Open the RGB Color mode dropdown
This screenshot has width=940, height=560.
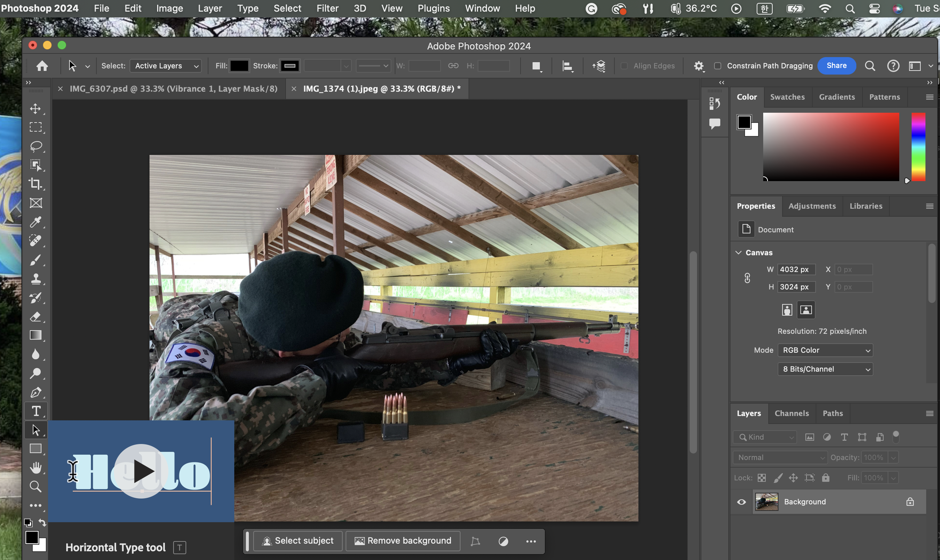(825, 350)
